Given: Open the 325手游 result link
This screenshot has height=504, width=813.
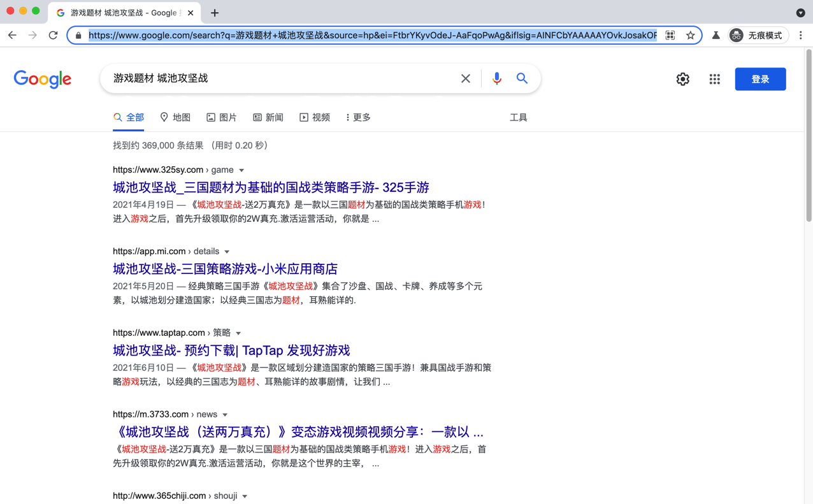Looking at the screenshot, I should [x=271, y=187].
